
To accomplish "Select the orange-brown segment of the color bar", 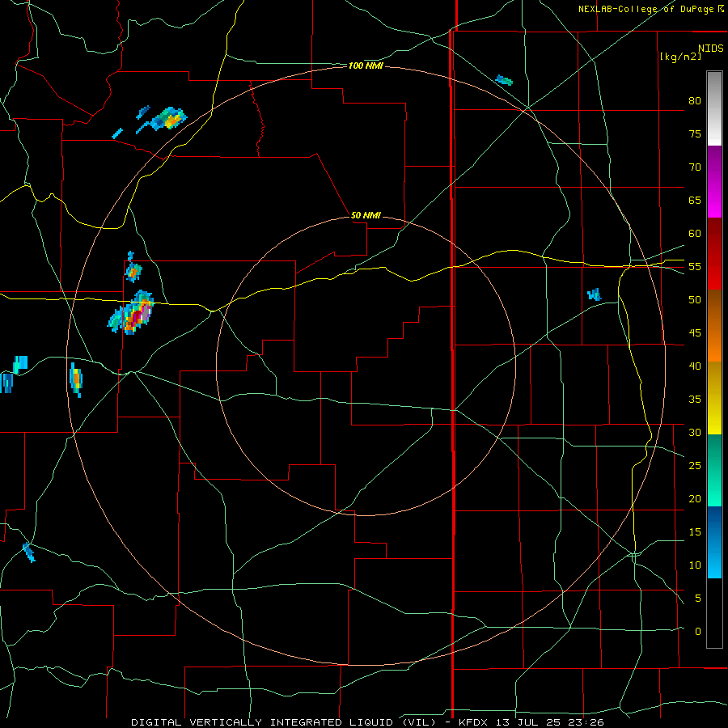I will pos(714,325).
